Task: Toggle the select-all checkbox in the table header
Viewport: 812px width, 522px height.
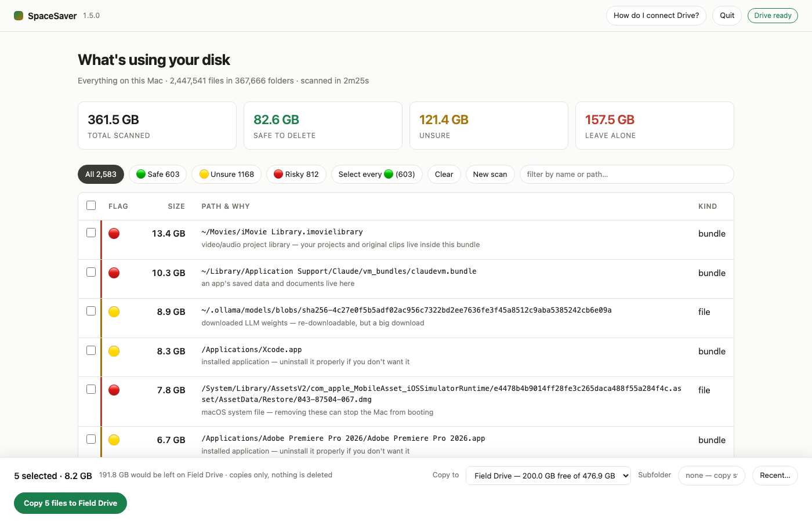Action: 91,205
